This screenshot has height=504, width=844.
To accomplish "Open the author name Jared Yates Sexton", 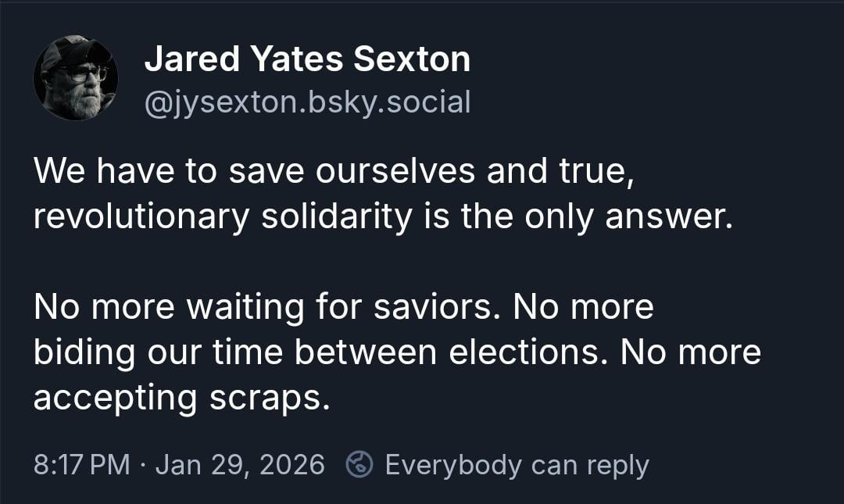I will tap(307, 59).
